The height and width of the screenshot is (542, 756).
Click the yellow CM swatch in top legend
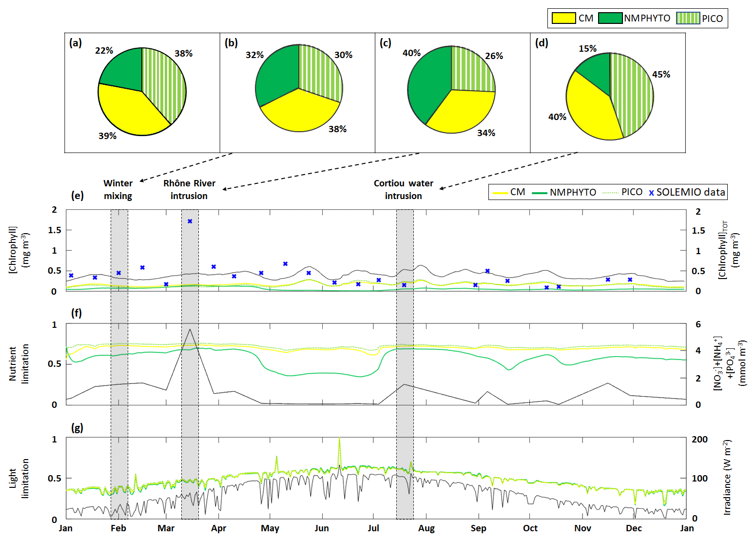coord(563,19)
